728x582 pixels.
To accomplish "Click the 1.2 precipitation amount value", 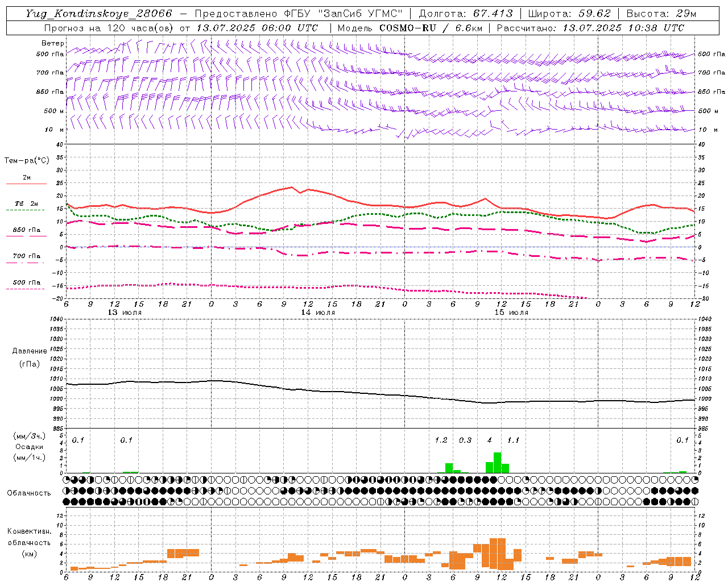I will point(441,440).
